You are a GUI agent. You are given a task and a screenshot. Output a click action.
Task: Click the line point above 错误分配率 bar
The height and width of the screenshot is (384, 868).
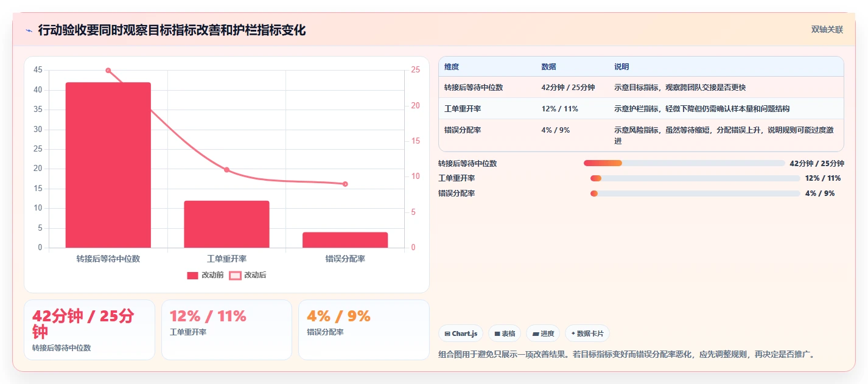[345, 184]
